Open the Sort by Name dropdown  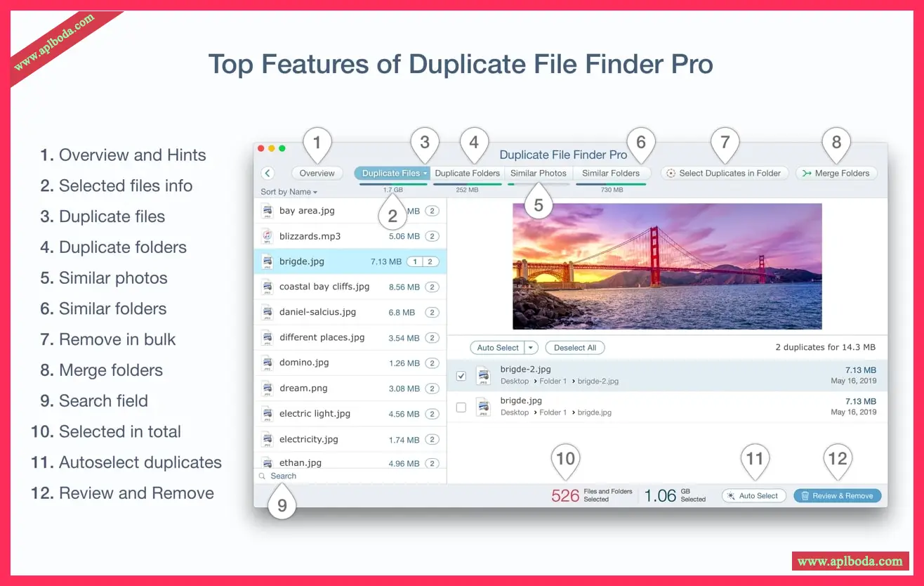[289, 192]
